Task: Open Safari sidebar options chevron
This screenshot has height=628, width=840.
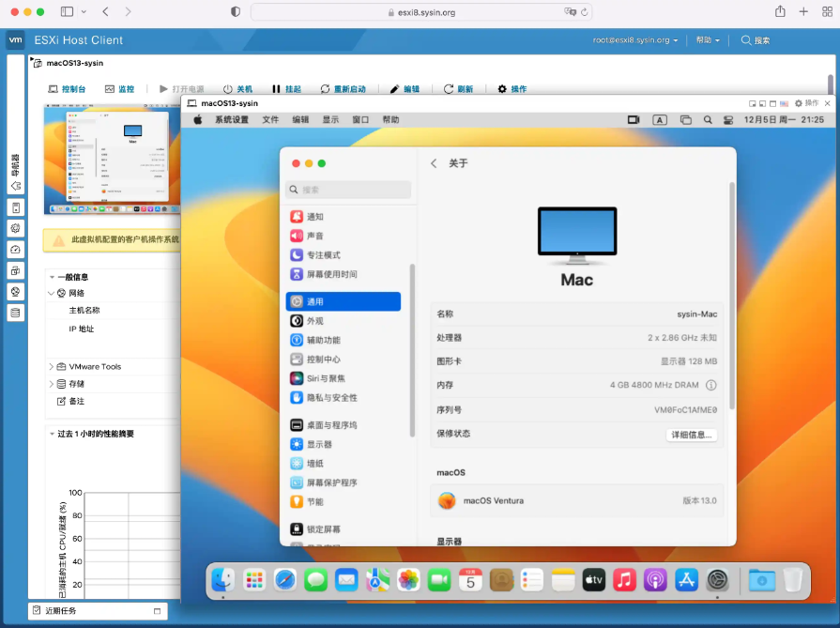Action: point(84,12)
